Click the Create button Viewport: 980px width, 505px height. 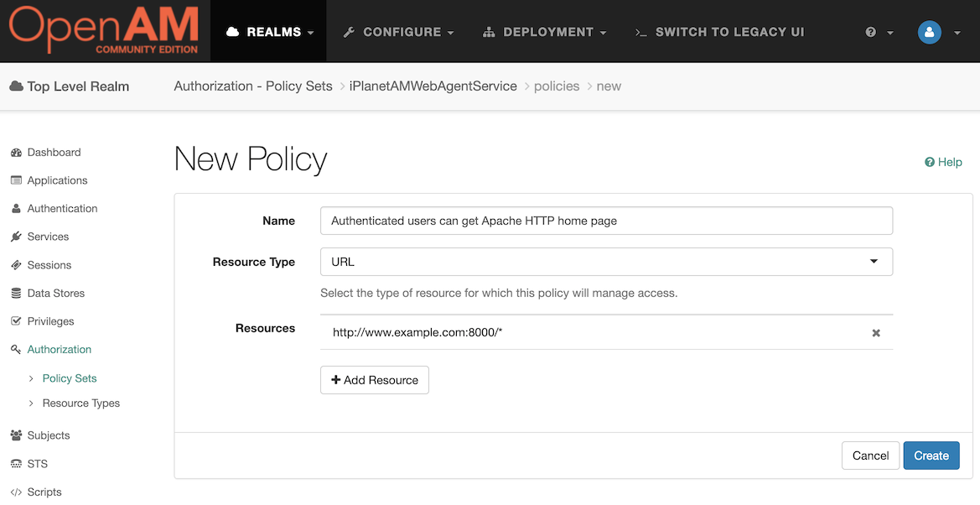point(931,456)
